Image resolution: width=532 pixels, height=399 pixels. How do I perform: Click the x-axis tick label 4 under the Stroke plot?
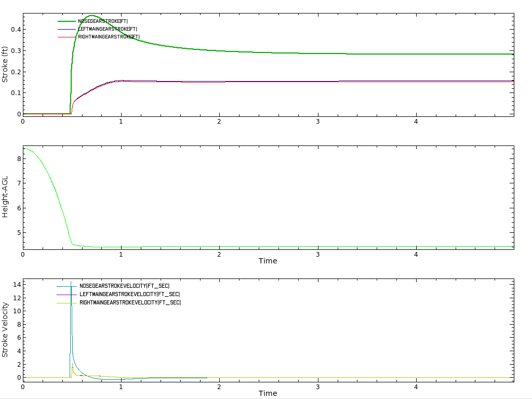click(x=416, y=122)
